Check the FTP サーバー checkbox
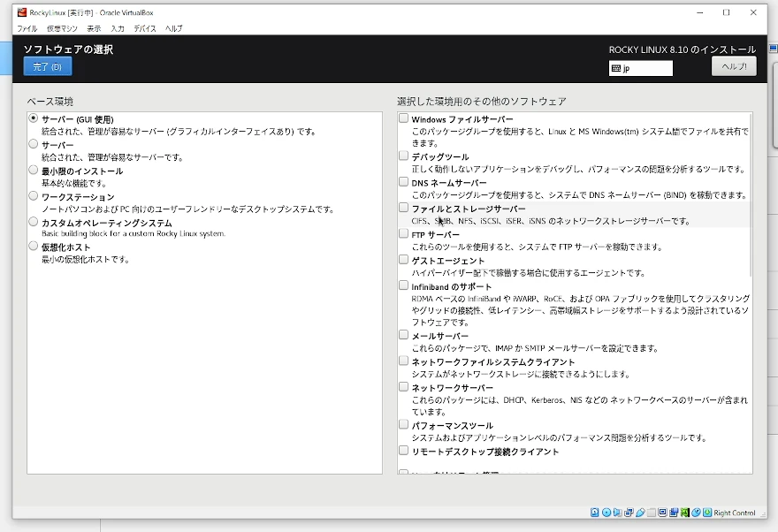This screenshot has height=532, width=778. click(x=403, y=233)
